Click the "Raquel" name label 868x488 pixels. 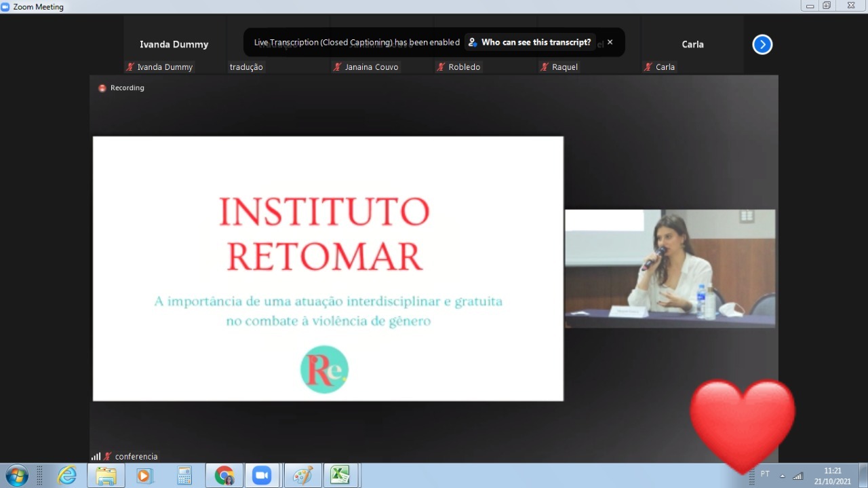pyautogui.click(x=565, y=67)
